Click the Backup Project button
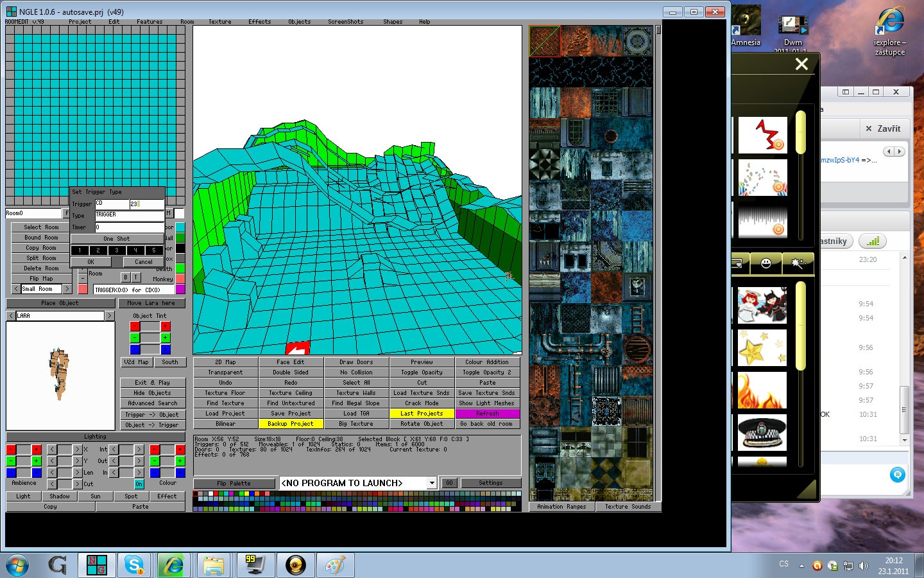924x578 pixels. 291,424
